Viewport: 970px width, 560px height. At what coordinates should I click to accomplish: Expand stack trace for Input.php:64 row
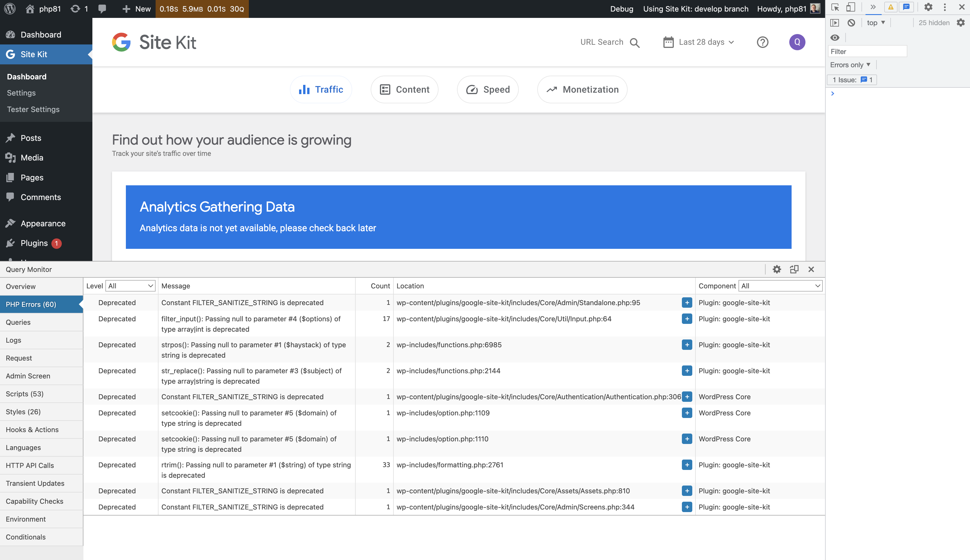click(x=687, y=319)
